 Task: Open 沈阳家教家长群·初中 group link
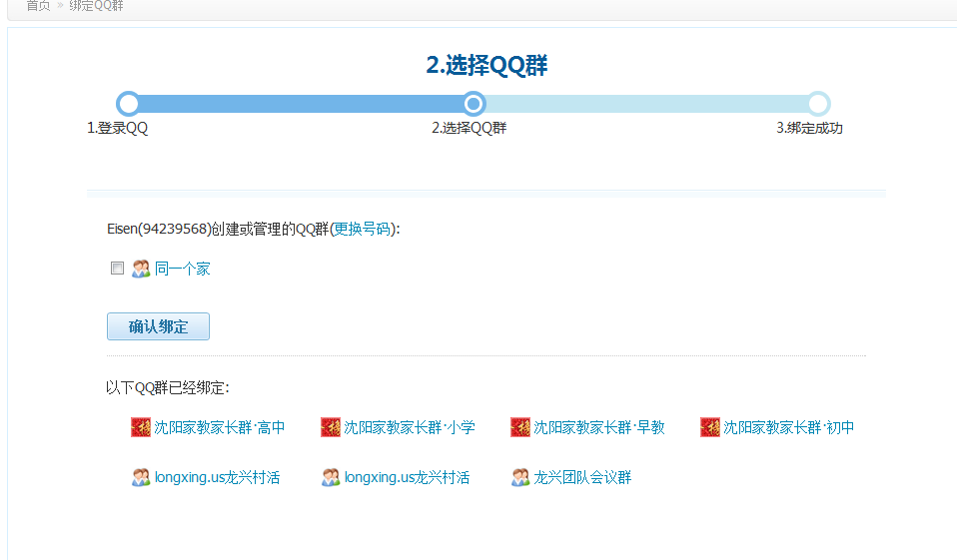click(x=789, y=427)
